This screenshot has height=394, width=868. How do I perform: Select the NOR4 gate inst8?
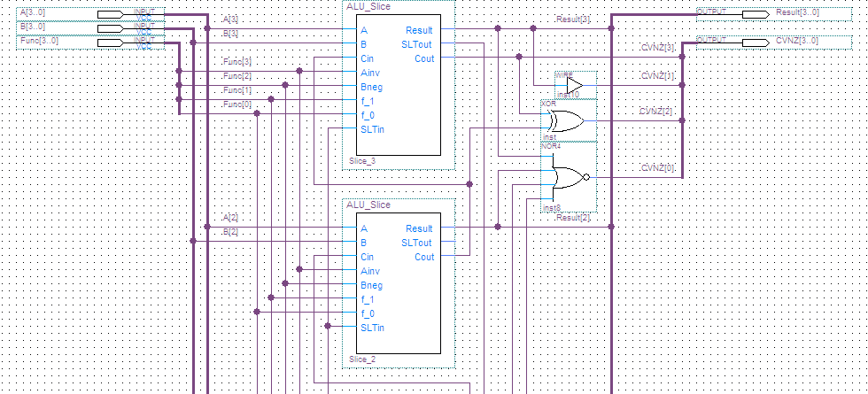point(567,177)
